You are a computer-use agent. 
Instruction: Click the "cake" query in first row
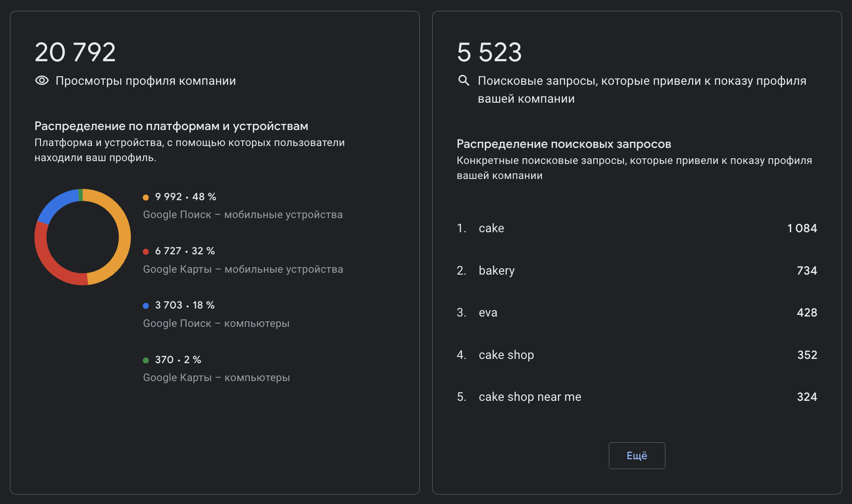tap(491, 228)
